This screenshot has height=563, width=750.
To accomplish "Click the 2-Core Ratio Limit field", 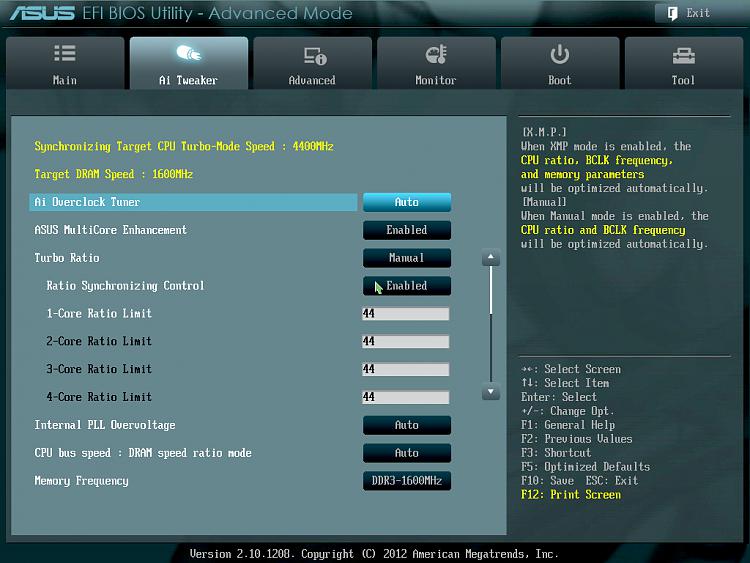I will point(406,342).
